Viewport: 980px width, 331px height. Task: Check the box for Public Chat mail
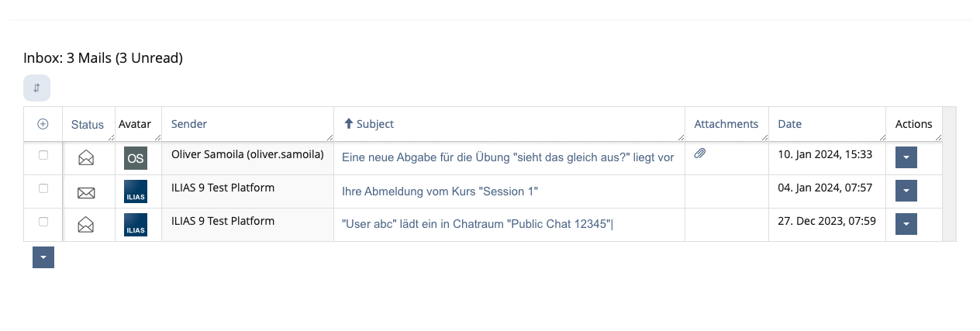coord(43,222)
